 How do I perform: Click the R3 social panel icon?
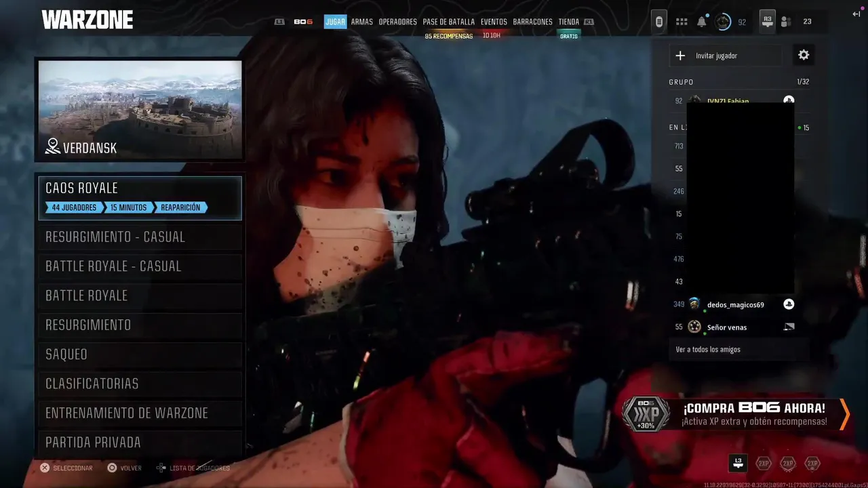[x=767, y=21]
